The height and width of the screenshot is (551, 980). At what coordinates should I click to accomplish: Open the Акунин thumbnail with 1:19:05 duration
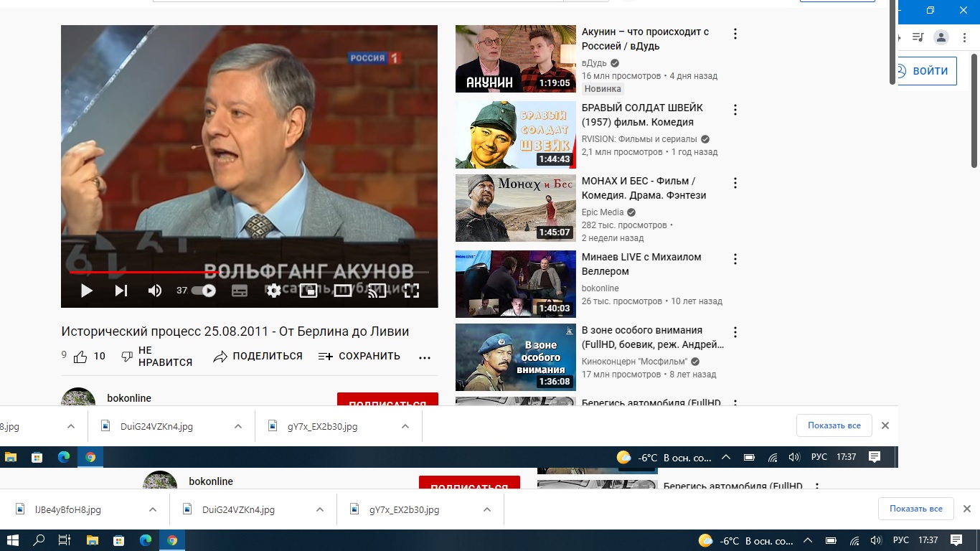coord(516,59)
